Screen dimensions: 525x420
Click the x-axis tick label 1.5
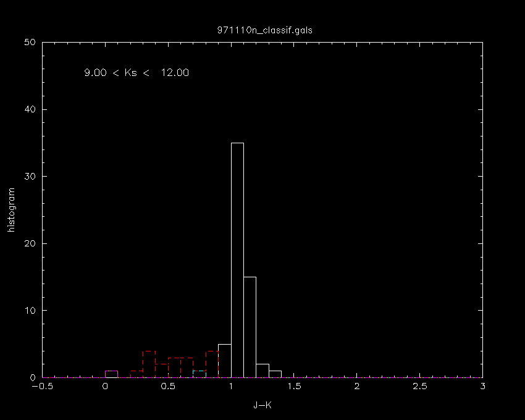294,386
